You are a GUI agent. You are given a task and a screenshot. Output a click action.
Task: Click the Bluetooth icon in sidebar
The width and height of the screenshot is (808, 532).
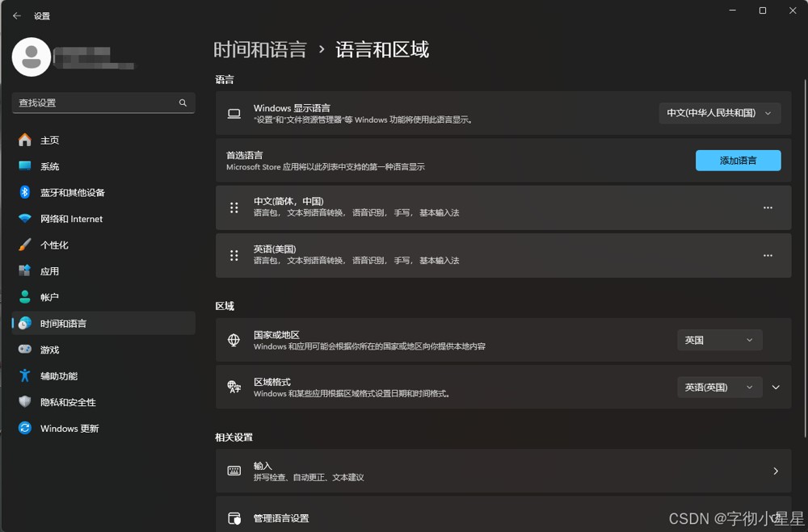pos(25,192)
